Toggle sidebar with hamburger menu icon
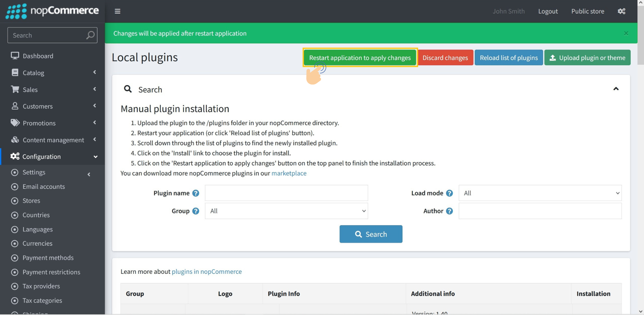644x315 pixels. 117,11
